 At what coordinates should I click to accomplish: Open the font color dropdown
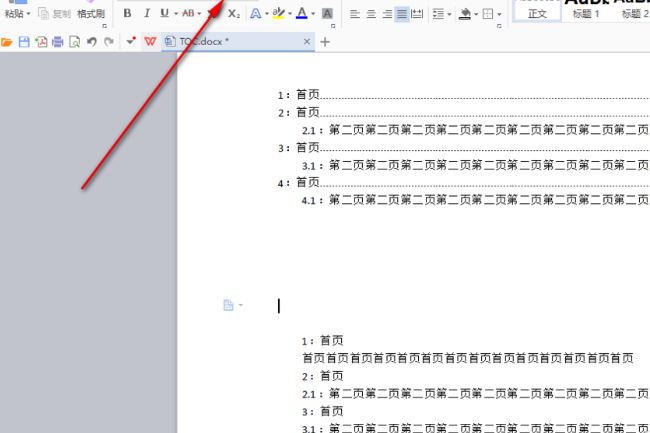coord(313,14)
